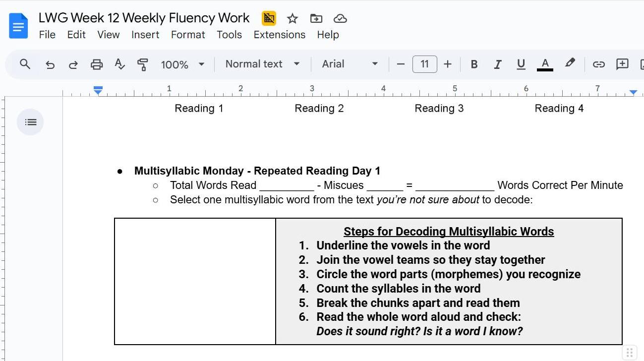Open the Format menu
Image resolution: width=644 pixels, height=361 pixels.
coord(188,35)
